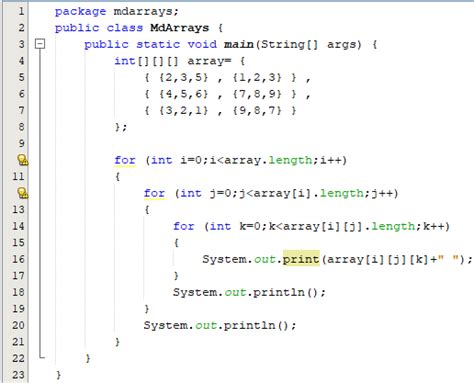The height and width of the screenshot is (383, 474).
Task: Click line number 1 in gutter
Action: 21,11
